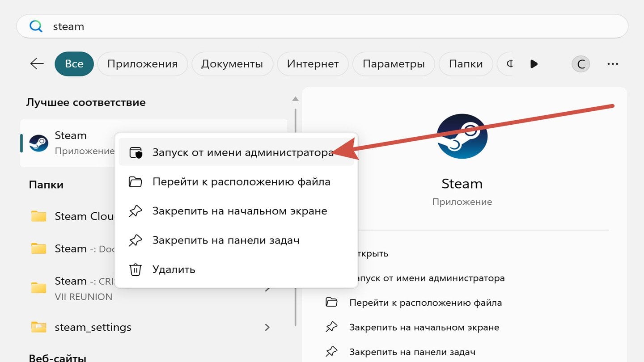Click the search magnifier icon
This screenshot has height=362, width=644.
35,26
